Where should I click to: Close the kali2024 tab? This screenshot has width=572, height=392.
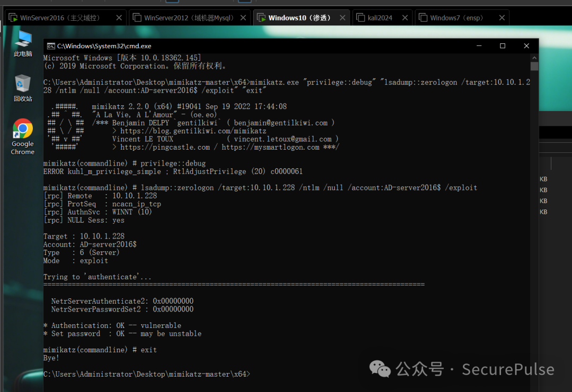[405, 18]
